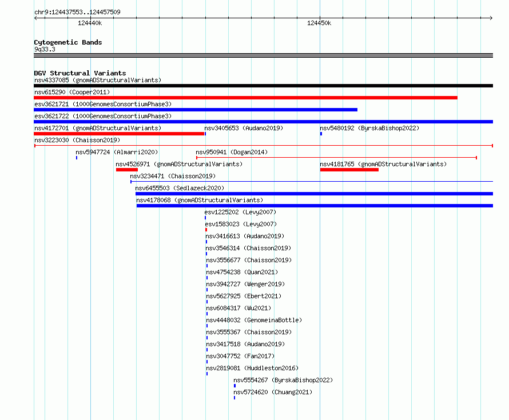
Task: Click nsv2819081 (Huddleston2016) label
Action: click(252, 368)
